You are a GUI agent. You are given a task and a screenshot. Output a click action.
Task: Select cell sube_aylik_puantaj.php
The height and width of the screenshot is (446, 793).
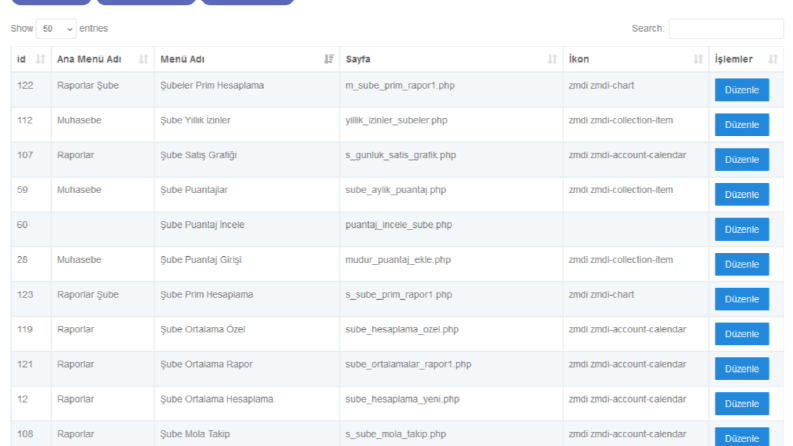tap(395, 190)
